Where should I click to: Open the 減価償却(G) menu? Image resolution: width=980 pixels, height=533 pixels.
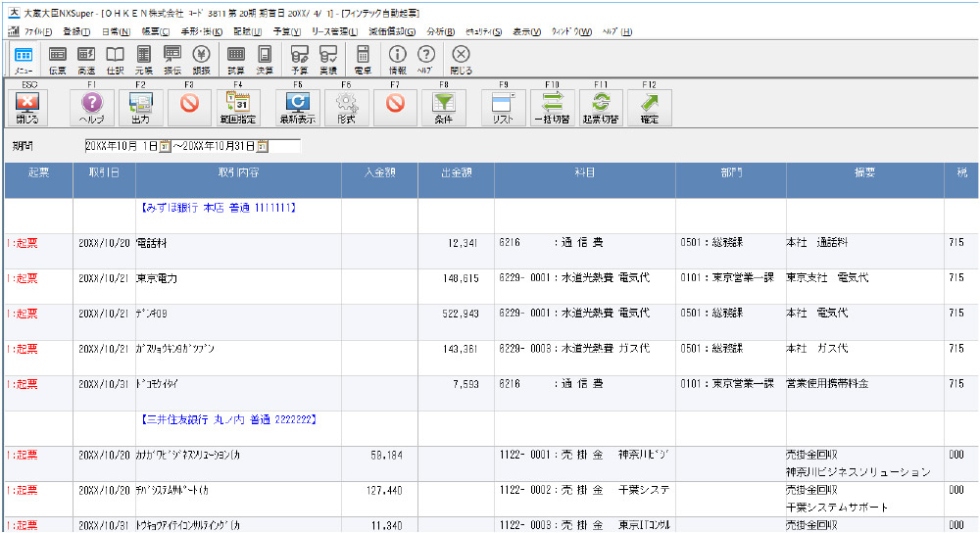[x=392, y=31]
